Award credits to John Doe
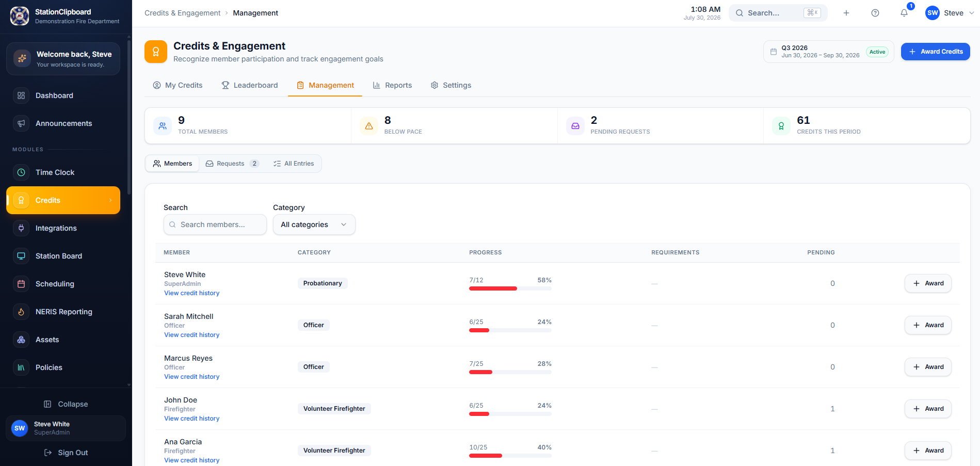This screenshot has width=980, height=466. (928, 409)
